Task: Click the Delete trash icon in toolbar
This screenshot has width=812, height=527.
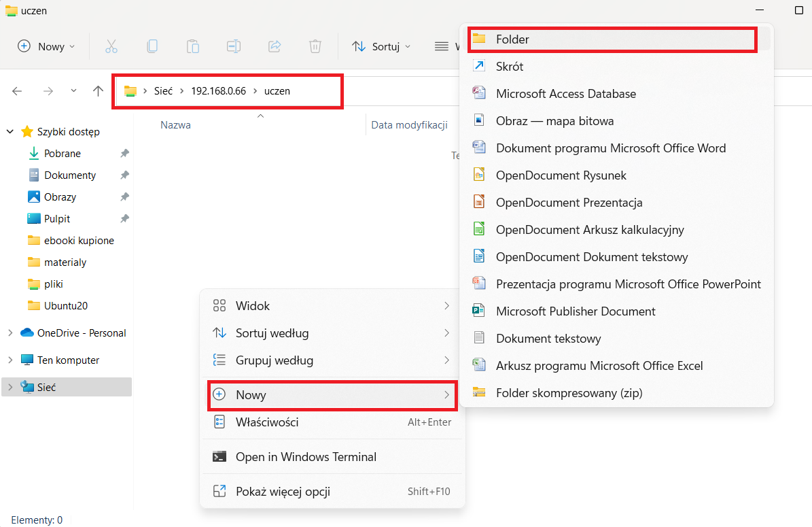Action: [x=315, y=46]
